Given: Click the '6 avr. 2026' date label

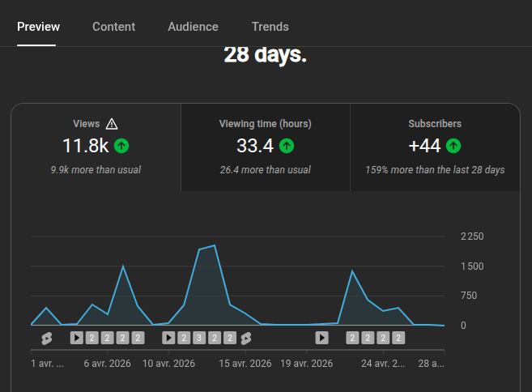Looking at the screenshot, I should click(x=107, y=364).
